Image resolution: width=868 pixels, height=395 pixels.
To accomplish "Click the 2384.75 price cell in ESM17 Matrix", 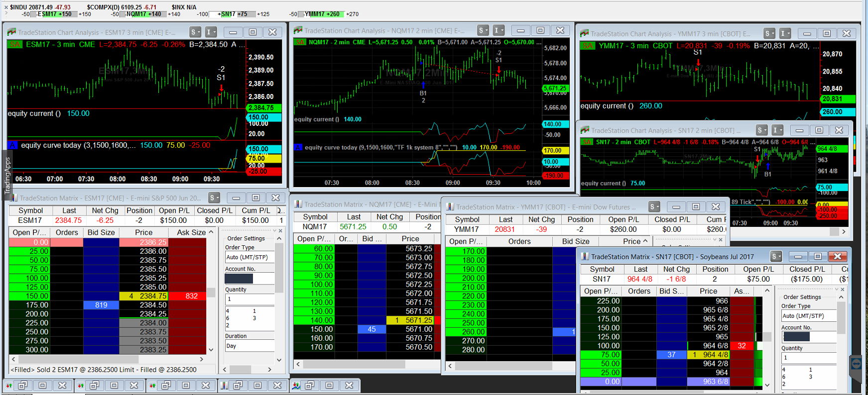I will coord(153,296).
